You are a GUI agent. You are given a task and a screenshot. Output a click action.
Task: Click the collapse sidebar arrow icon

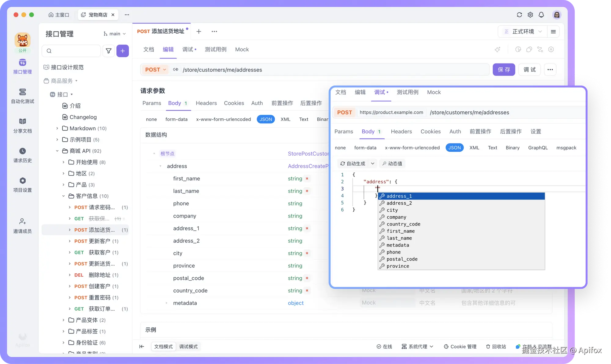pos(142,346)
